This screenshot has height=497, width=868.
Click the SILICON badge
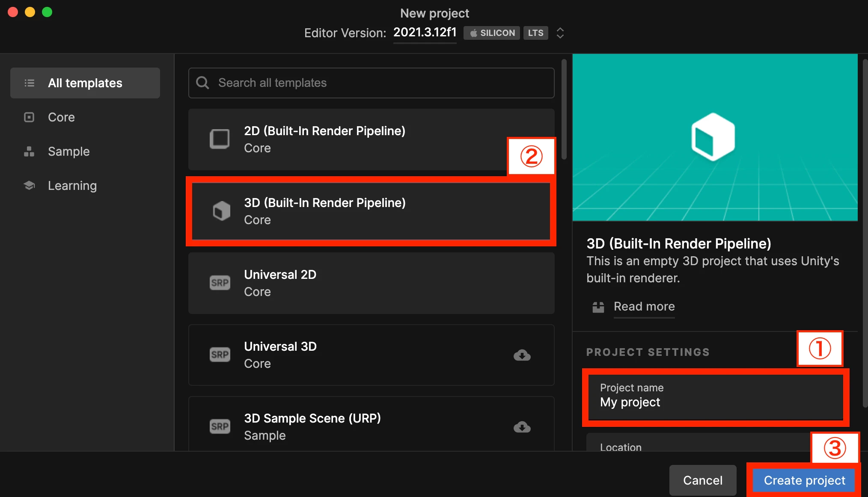(492, 33)
